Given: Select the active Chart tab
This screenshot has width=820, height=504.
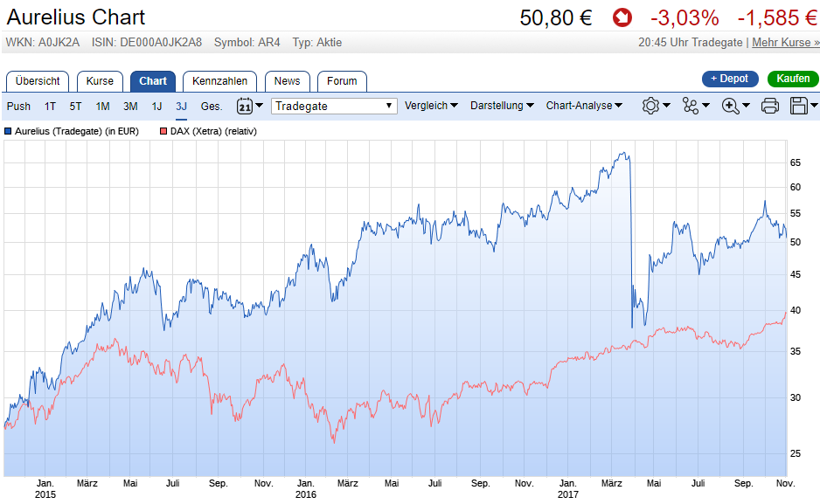Looking at the screenshot, I should (153, 81).
